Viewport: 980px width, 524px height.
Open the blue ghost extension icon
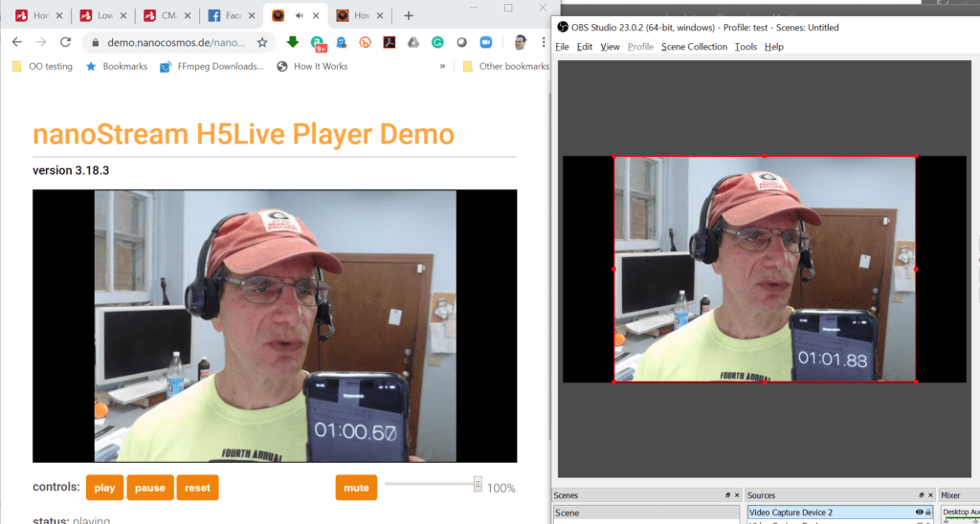pos(342,42)
